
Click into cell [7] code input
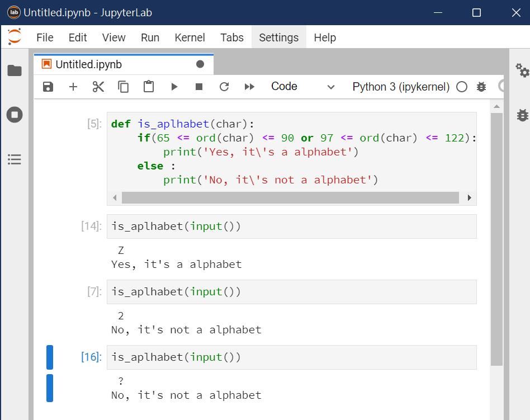tap(292, 292)
